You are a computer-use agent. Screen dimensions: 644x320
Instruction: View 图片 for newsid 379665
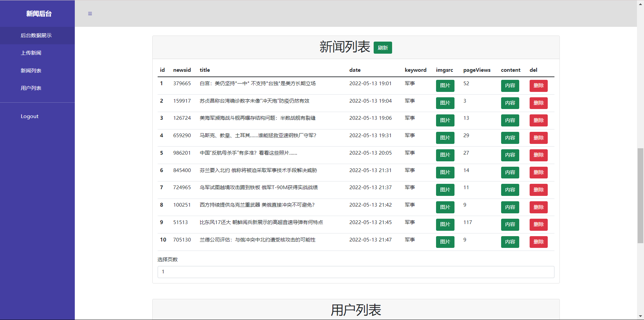point(445,86)
